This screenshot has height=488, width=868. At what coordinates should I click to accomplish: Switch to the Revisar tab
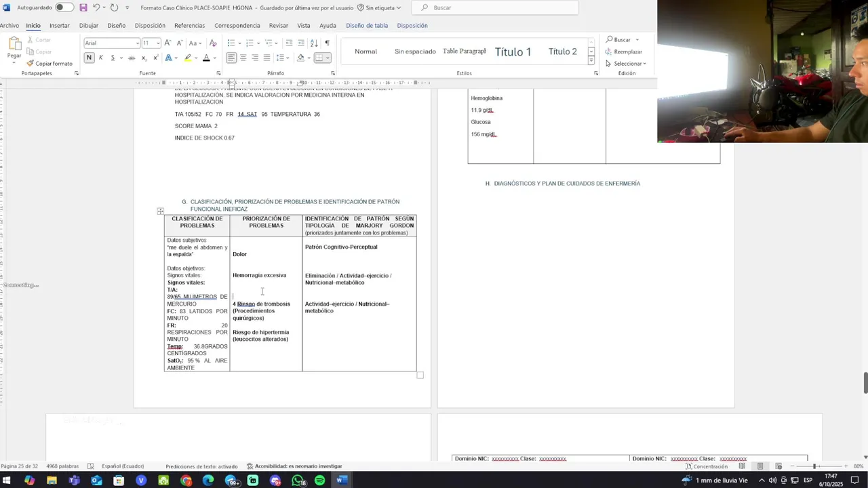(279, 26)
